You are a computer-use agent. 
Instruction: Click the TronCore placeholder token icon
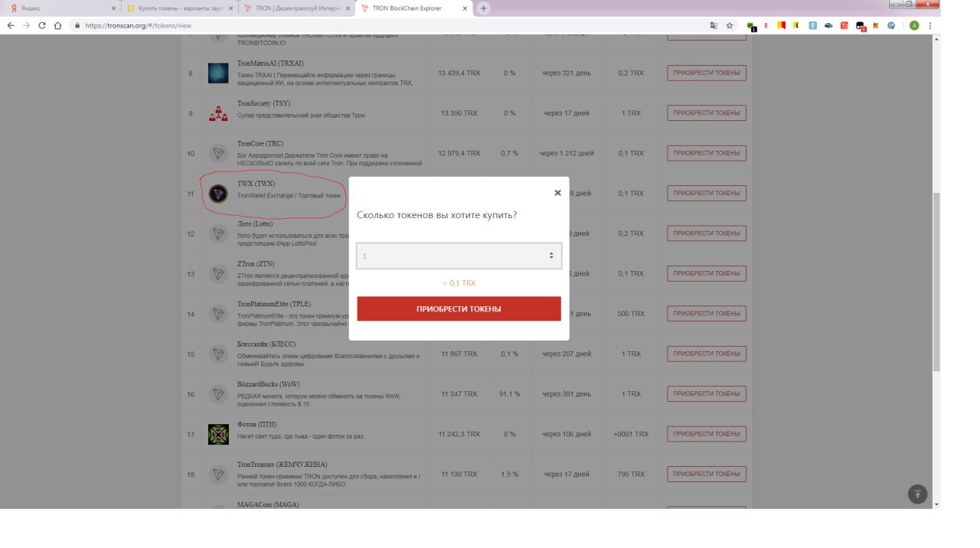(x=218, y=154)
